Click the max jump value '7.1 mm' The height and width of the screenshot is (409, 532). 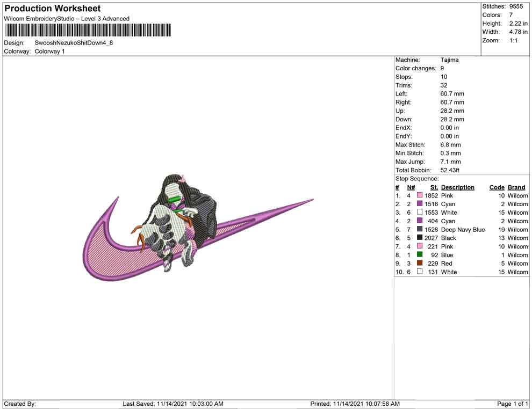point(450,162)
